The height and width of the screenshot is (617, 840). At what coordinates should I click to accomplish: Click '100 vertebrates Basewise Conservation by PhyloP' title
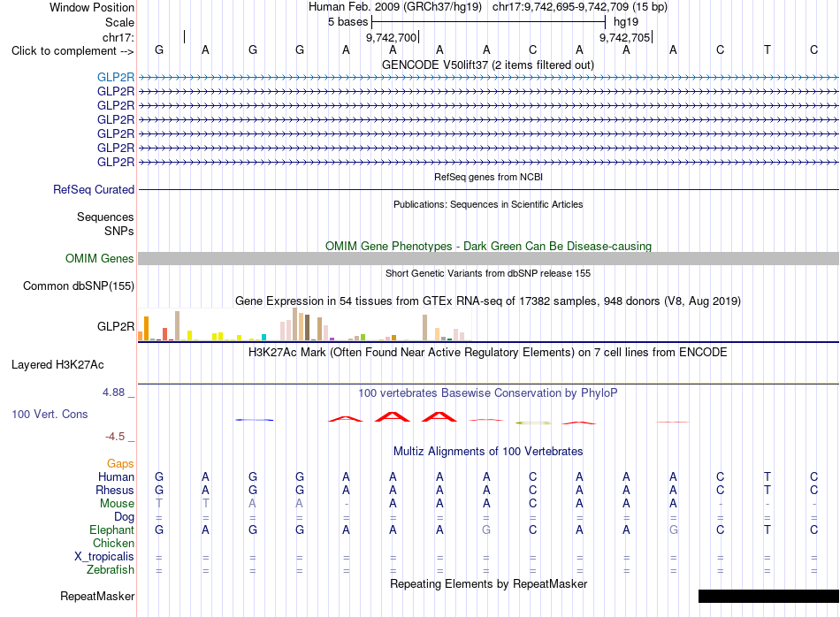488,392
